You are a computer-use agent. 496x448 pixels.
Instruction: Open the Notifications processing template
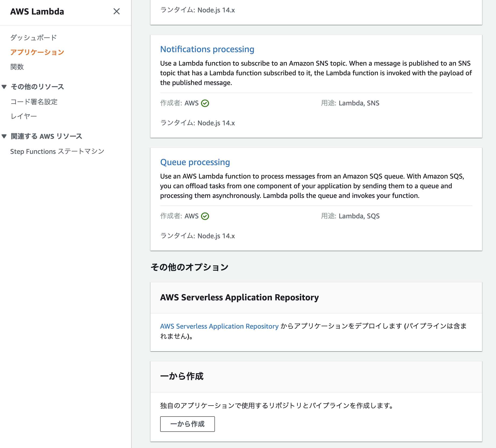[207, 49]
